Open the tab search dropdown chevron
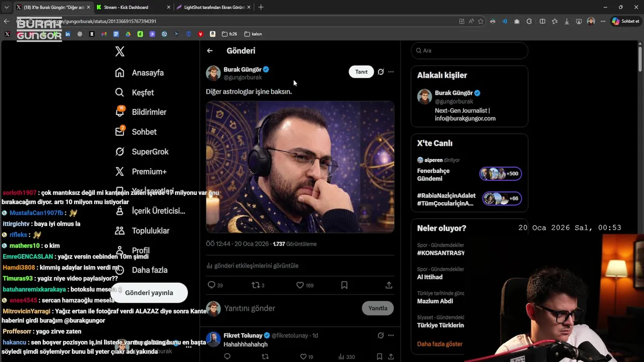Screen dimensions: 644x362 point(7,7)
